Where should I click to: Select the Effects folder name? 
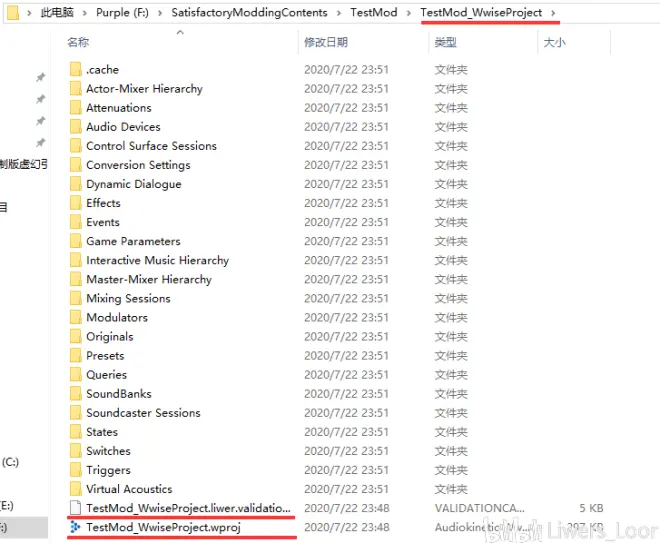pos(103,203)
